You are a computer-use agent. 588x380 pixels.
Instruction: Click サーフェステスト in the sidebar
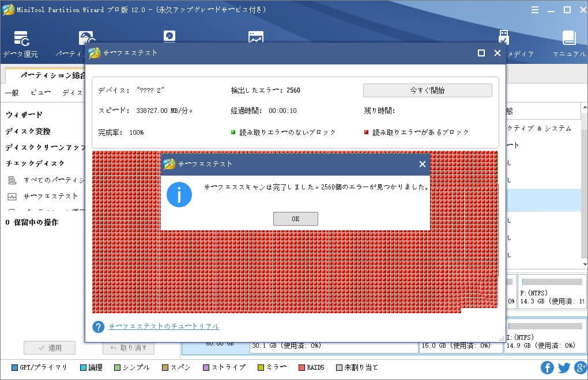51,196
